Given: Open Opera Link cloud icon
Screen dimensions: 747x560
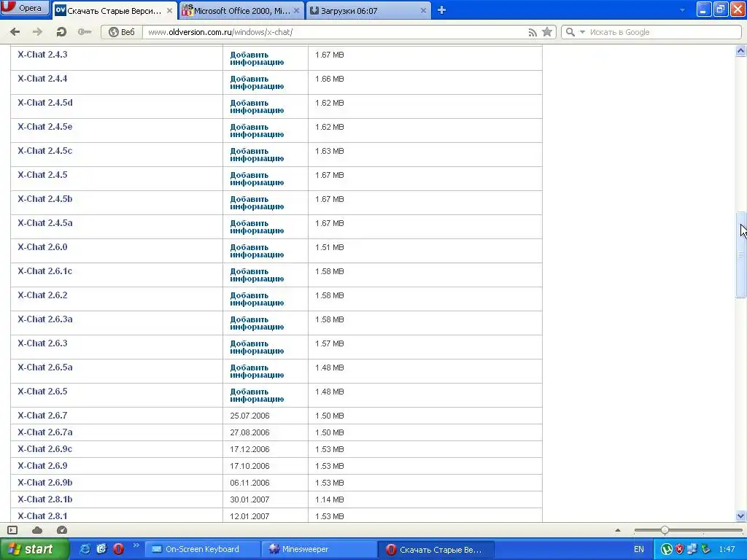Looking at the screenshot, I should point(37,530).
